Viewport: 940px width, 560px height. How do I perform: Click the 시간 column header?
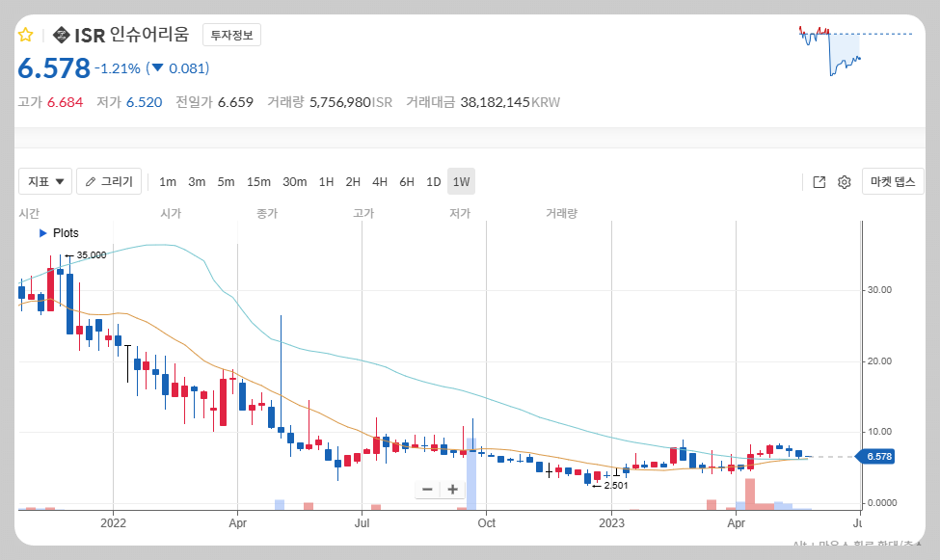29,213
